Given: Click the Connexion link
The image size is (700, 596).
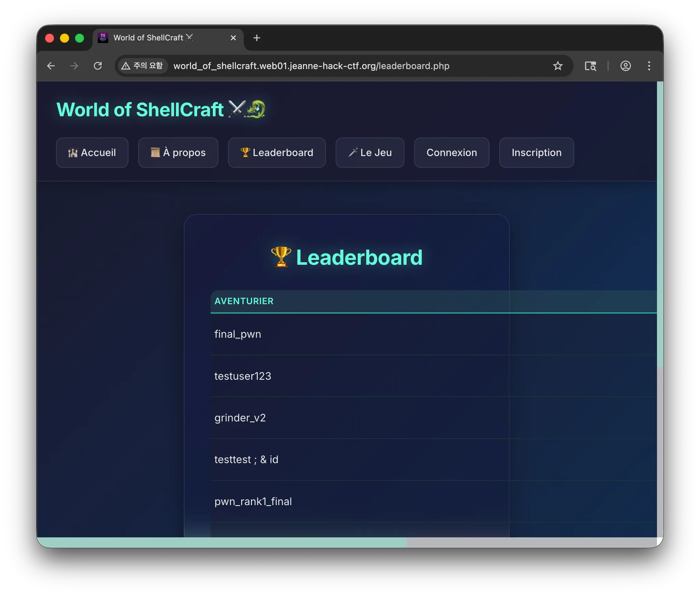Looking at the screenshot, I should point(452,153).
